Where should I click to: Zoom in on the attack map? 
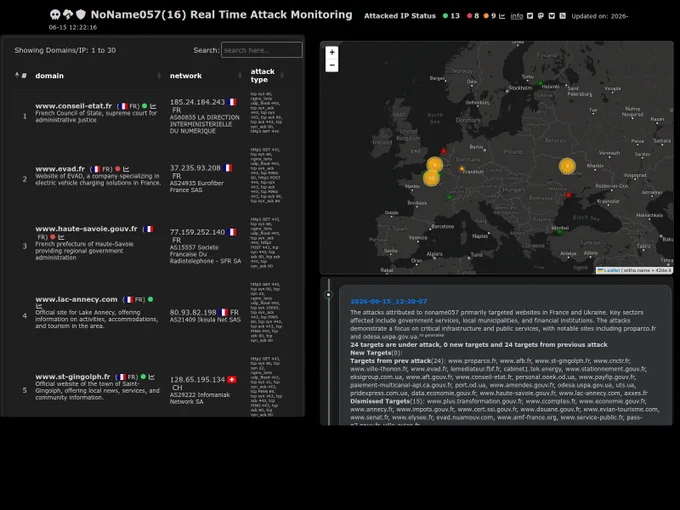pos(332,52)
